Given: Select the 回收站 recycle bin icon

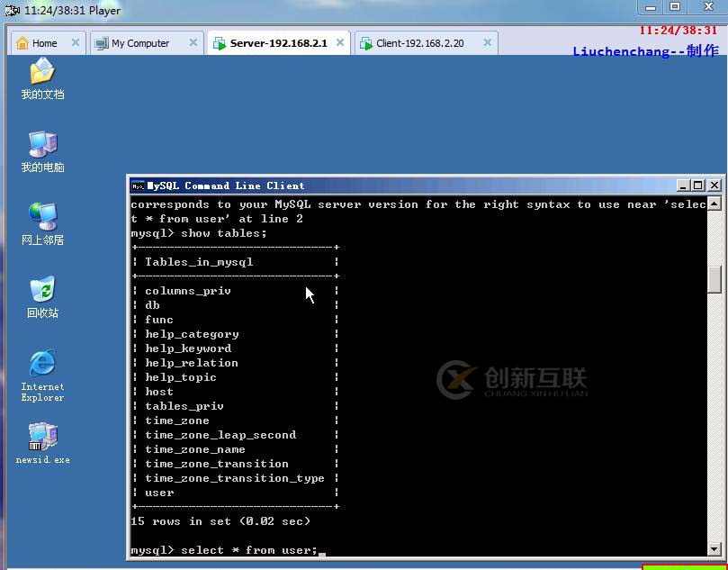Looking at the screenshot, I should click(42, 297).
